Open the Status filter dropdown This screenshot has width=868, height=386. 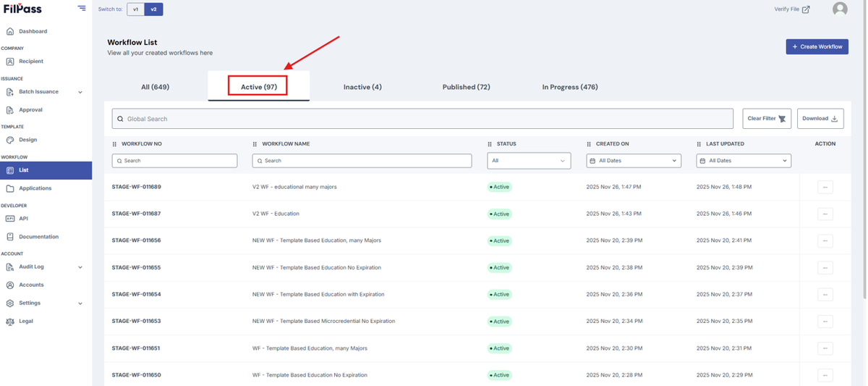(529, 161)
